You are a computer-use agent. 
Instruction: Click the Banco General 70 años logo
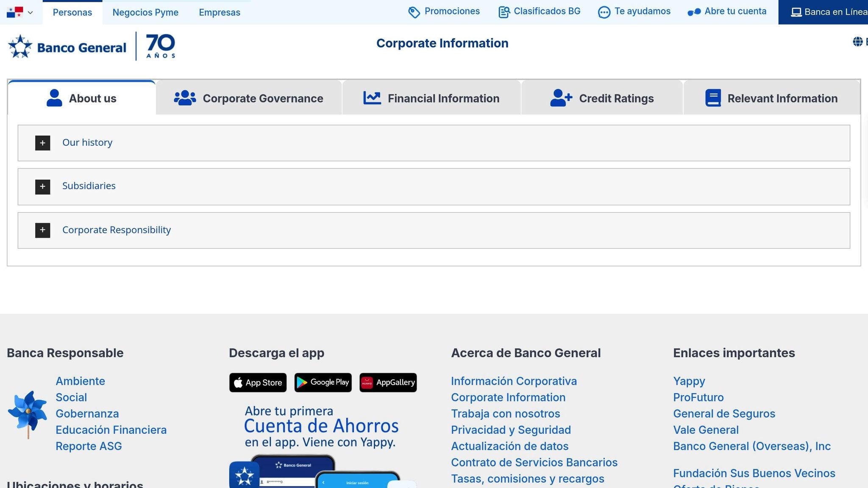[x=91, y=46]
